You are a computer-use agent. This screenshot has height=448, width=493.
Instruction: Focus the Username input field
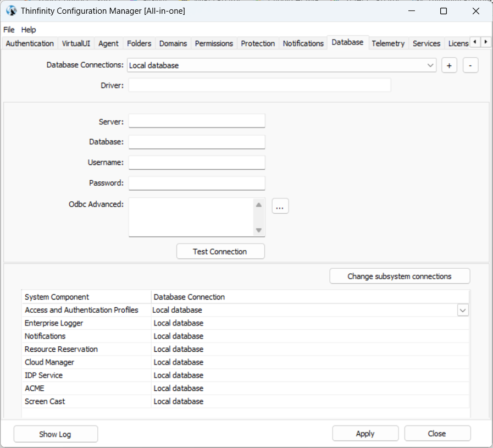point(197,163)
